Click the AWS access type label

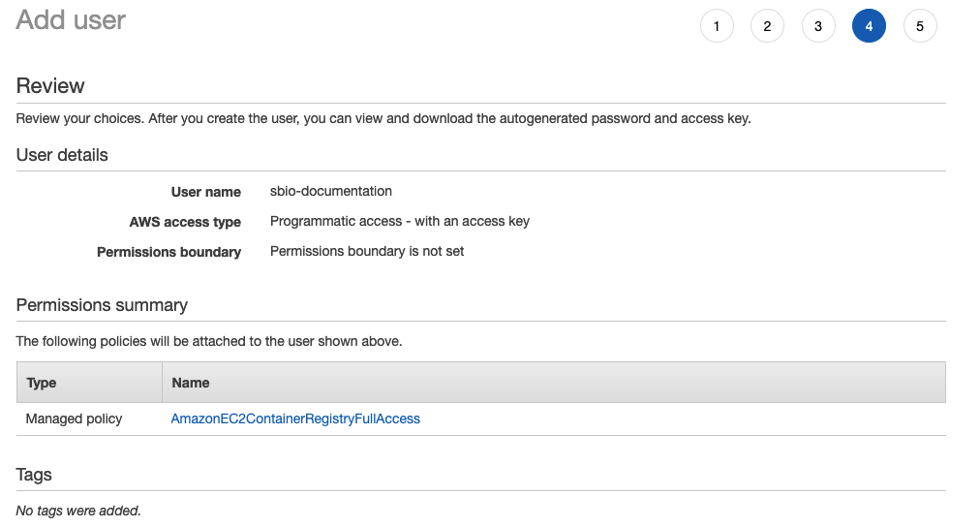185,222
